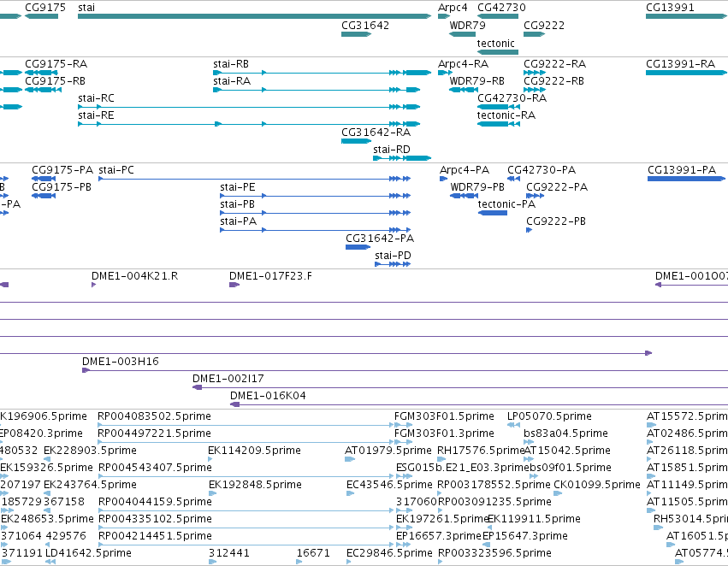Select transcript tectonic-RA
The height and width of the screenshot is (566, 728).
pyautogui.click(x=499, y=124)
